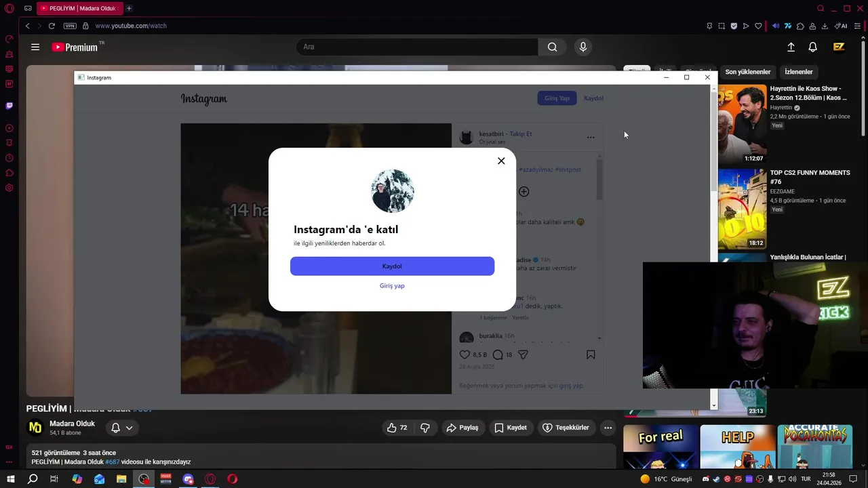
Task: Click down arrow of Instagram window scrollbar
Action: click(x=713, y=405)
